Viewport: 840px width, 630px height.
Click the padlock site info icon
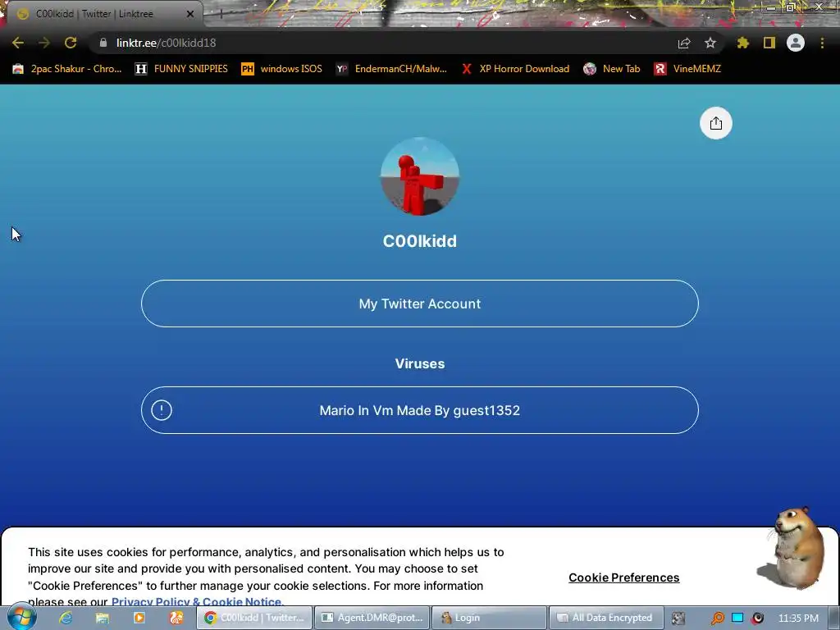103,43
